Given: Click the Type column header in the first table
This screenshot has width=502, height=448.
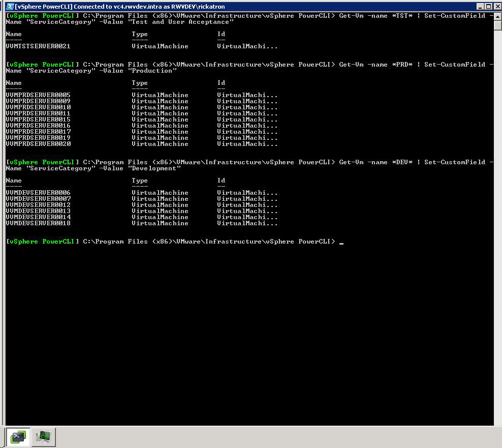Looking at the screenshot, I should [x=140, y=34].
